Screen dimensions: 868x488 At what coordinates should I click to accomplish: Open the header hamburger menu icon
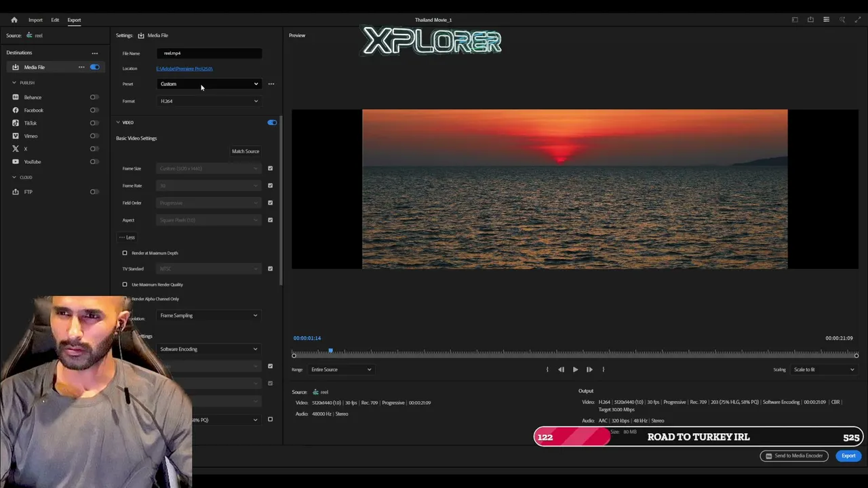pyautogui.click(x=826, y=20)
